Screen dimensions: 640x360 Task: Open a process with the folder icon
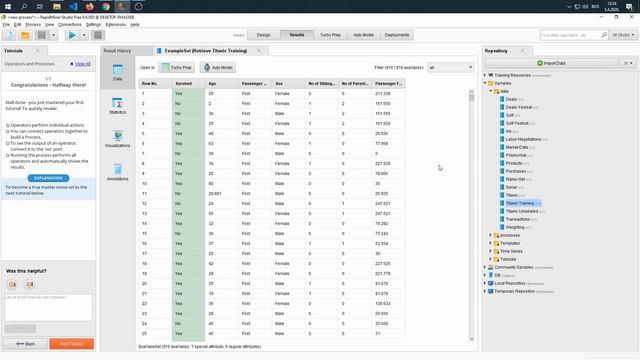pos(25,35)
